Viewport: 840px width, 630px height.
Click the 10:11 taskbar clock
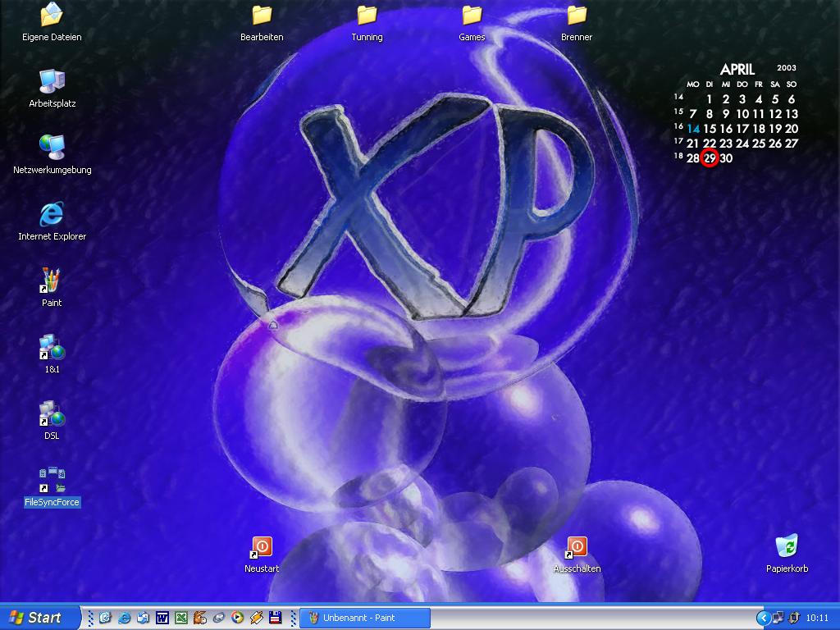tap(817, 619)
